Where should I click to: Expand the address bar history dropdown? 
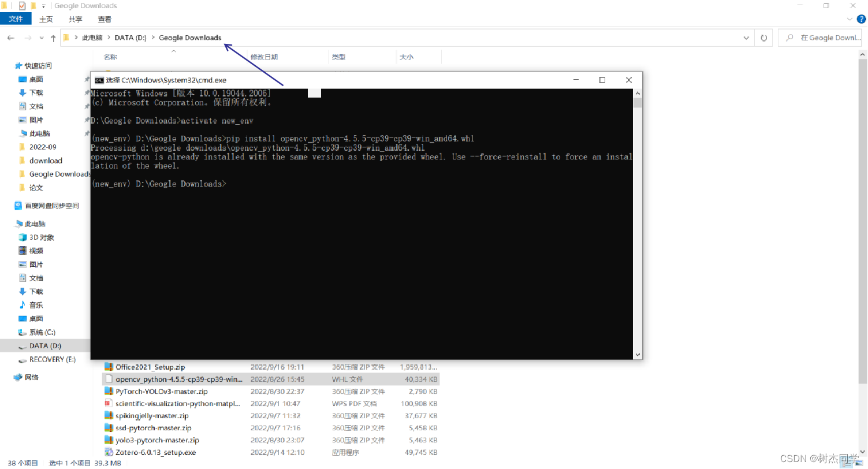(746, 38)
